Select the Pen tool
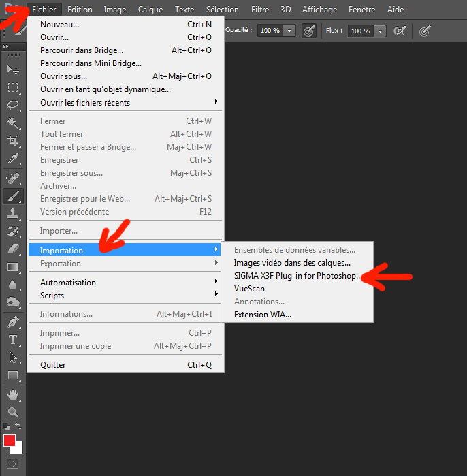 pyautogui.click(x=13, y=322)
